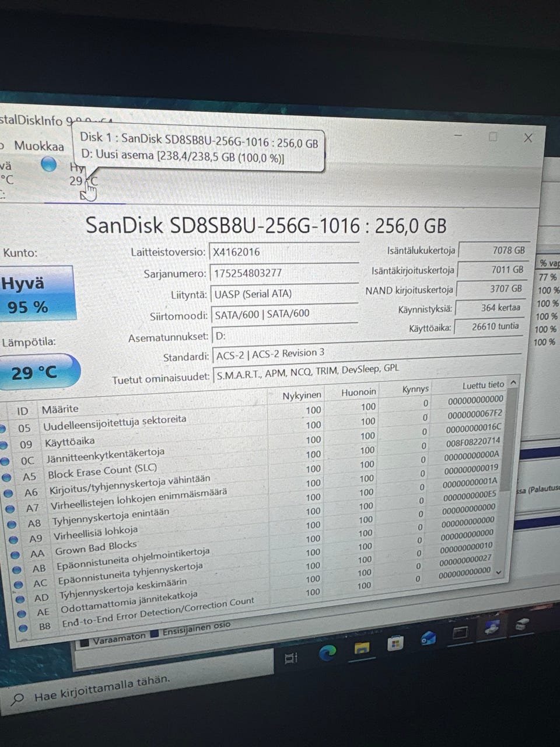Click the Määrite column header
Viewport: 560px width, 747px height.
(x=60, y=409)
